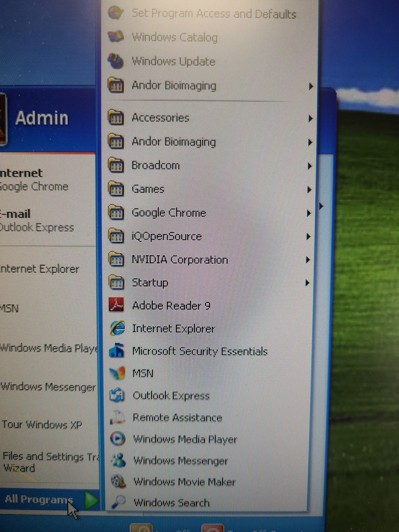Click the Windows Update icon

116,61
